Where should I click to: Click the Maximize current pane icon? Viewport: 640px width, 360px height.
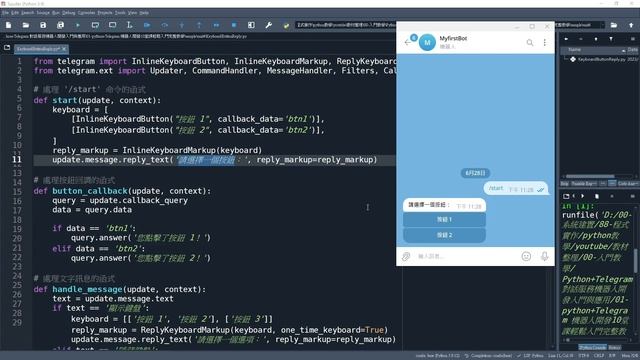251,25
